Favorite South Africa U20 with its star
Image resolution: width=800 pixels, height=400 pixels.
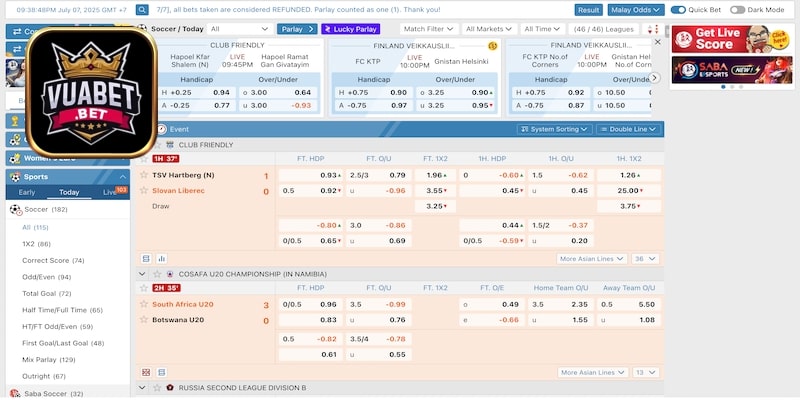point(144,304)
